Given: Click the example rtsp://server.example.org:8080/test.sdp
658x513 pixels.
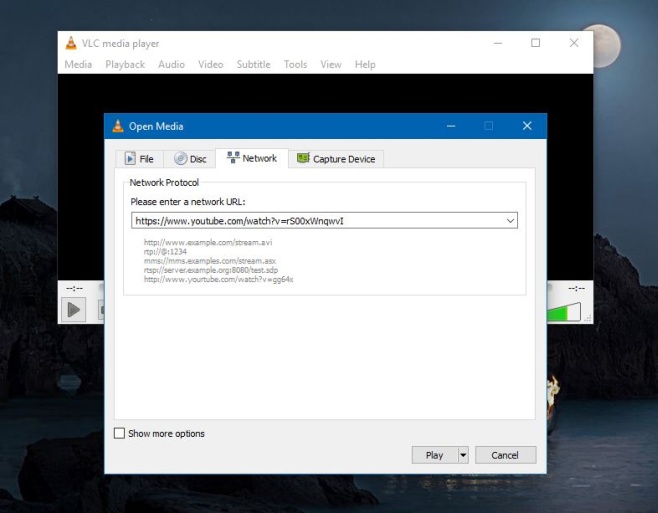Looking at the screenshot, I should click(x=211, y=270).
